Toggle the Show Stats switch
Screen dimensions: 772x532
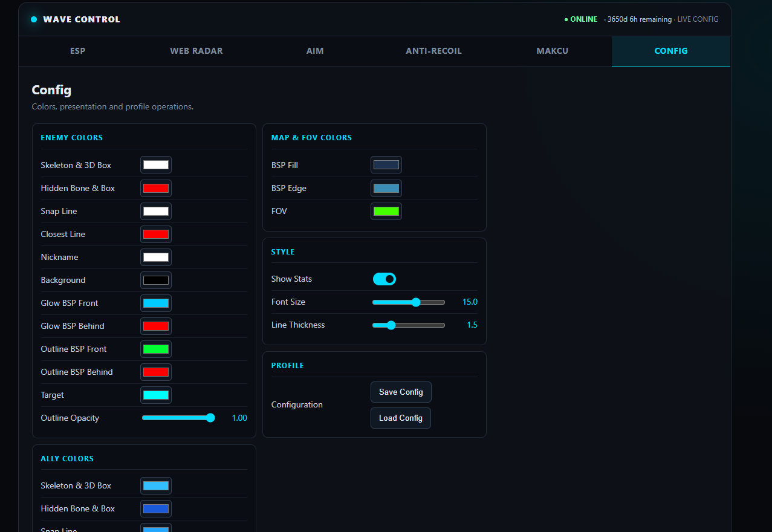click(x=384, y=279)
